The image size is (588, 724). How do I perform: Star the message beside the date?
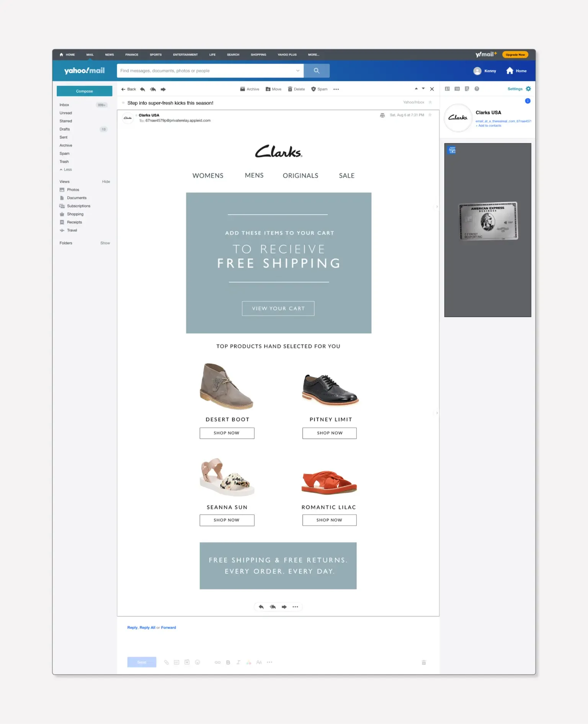click(x=430, y=115)
